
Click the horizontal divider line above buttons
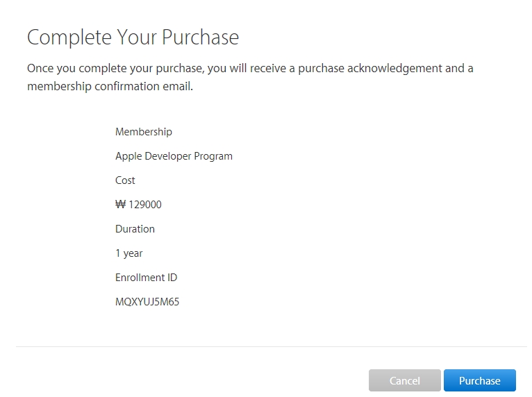tap(272, 346)
